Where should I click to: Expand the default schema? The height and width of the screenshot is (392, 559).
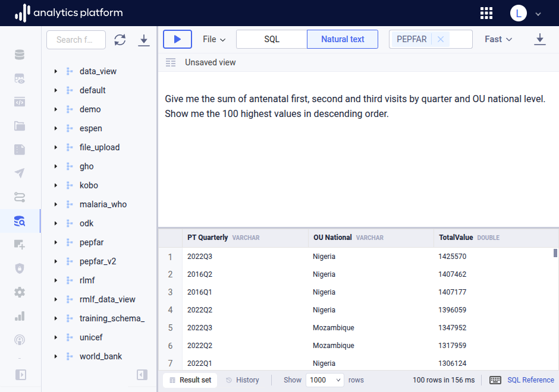click(56, 90)
